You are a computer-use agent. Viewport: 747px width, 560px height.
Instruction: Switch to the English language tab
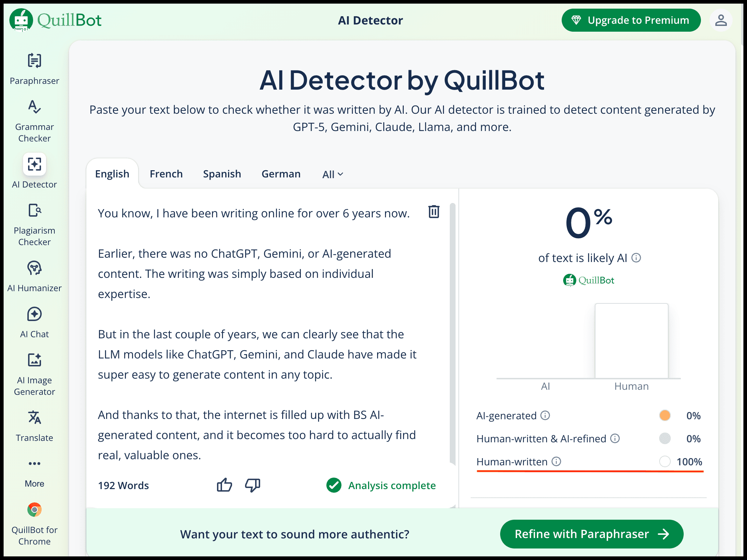pos(112,174)
